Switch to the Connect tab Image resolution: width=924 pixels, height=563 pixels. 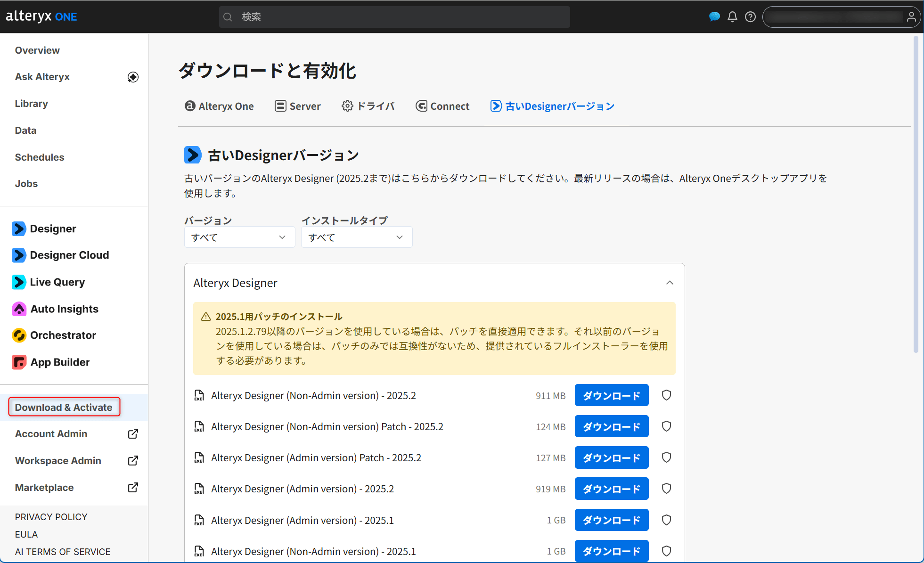click(442, 106)
